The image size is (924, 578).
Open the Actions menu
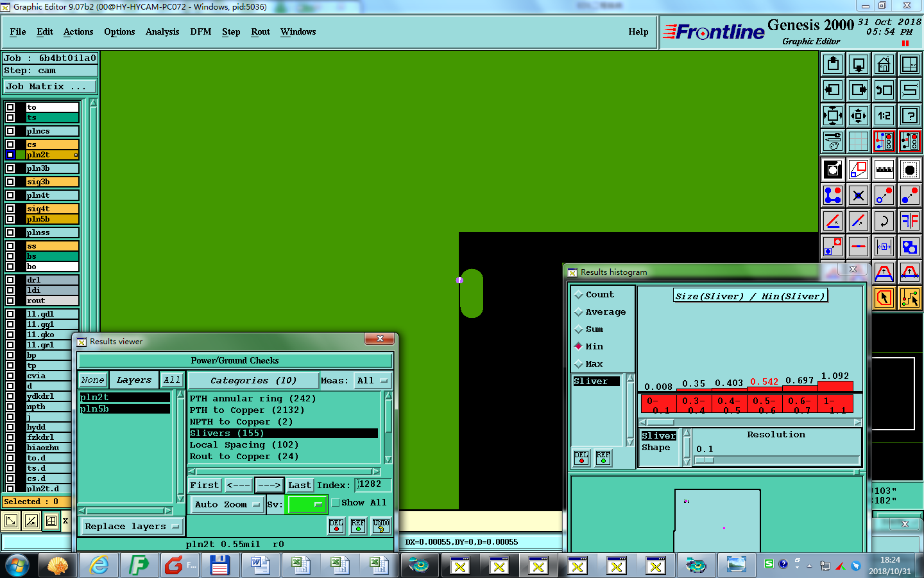click(78, 32)
